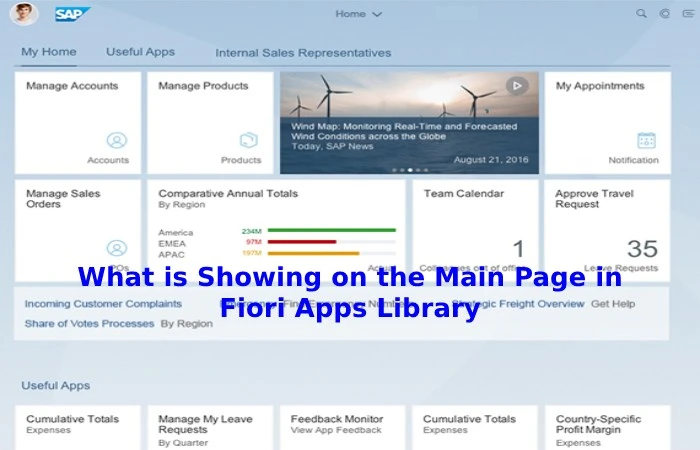Click the calendar icon on My Appointments
The height and width of the screenshot is (450, 700).
point(646,141)
